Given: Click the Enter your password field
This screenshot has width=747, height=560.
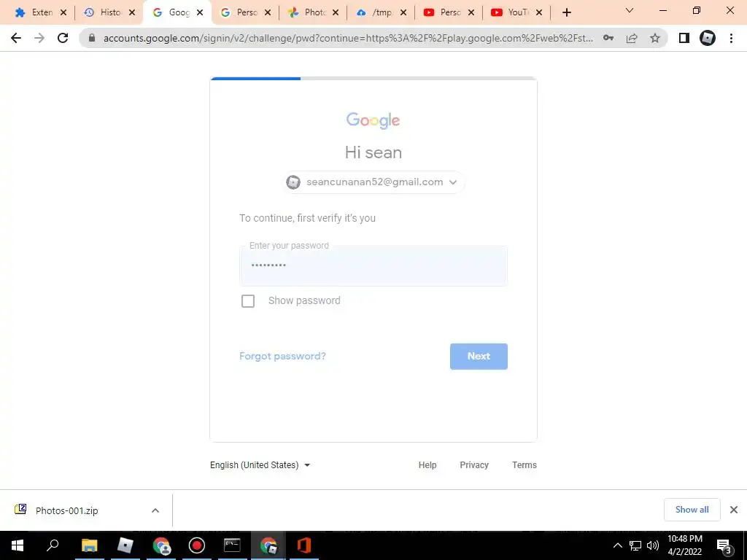Looking at the screenshot, I should pos(373,265).
